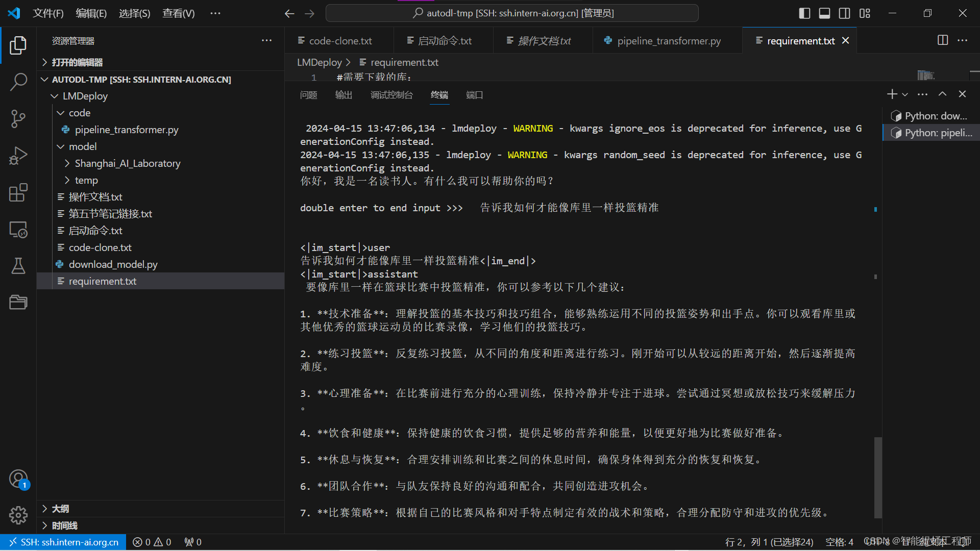
Task: Click the SSH remote indicator in status bar
Action: click(62, 542)
